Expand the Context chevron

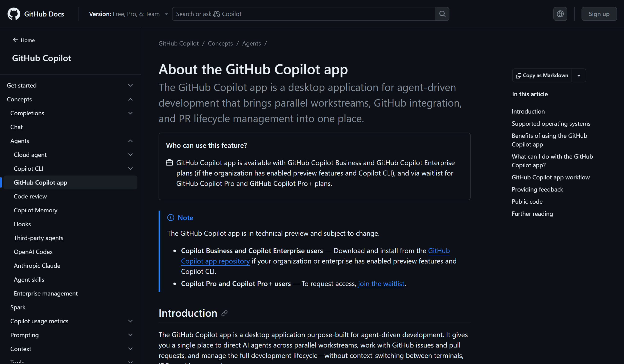coord(130,349)
